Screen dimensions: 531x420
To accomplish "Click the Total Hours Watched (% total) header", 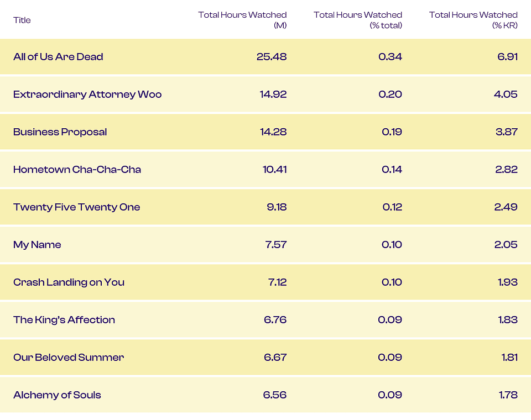I will tap(358, 20).
